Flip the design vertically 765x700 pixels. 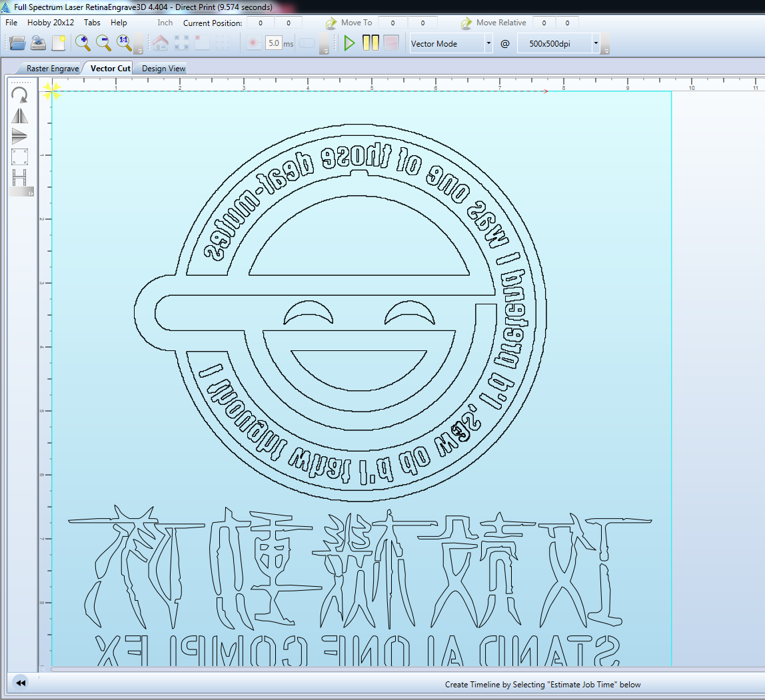pyautogui.click(x=19, y=137)
